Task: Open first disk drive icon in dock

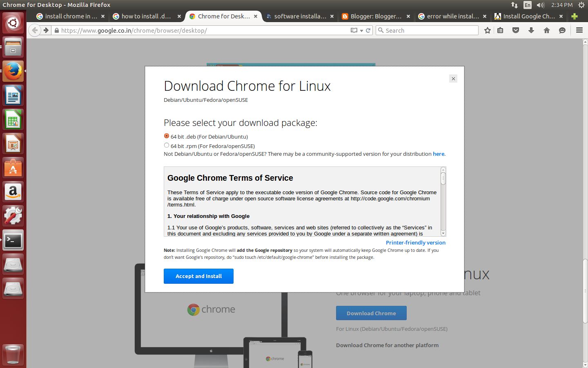Action: 13,264
